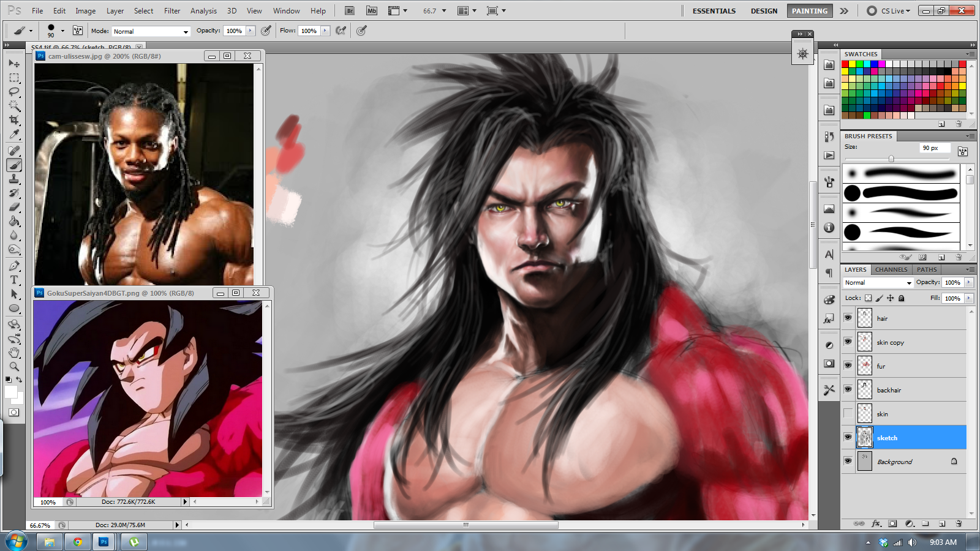Pick the red swatch in Swatches panel

pos(845,64)
